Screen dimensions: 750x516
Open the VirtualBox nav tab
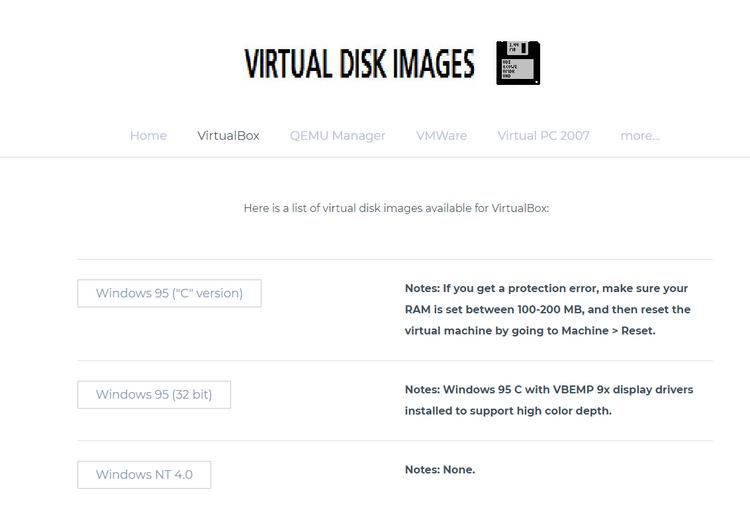[228, 136]
